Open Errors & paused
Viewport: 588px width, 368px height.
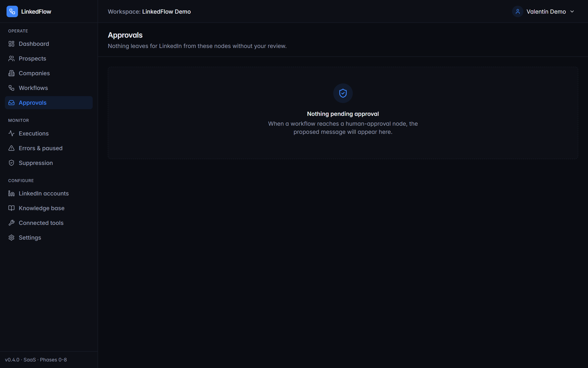(x=49, y=148)
